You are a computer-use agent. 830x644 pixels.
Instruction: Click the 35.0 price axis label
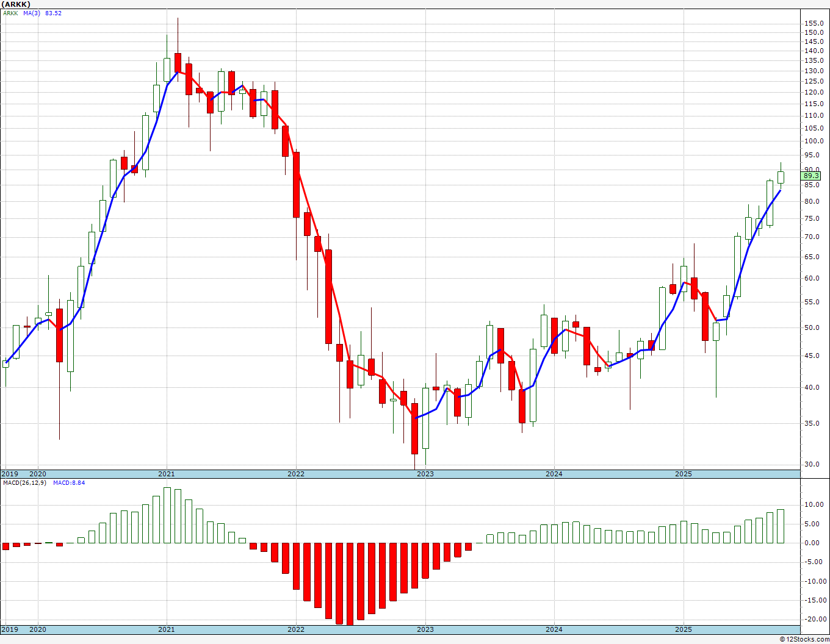[813, 423]
